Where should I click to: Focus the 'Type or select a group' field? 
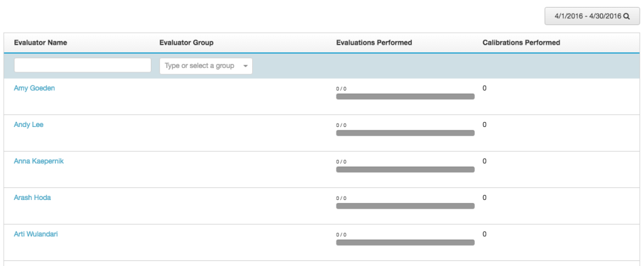click(206, 65)
